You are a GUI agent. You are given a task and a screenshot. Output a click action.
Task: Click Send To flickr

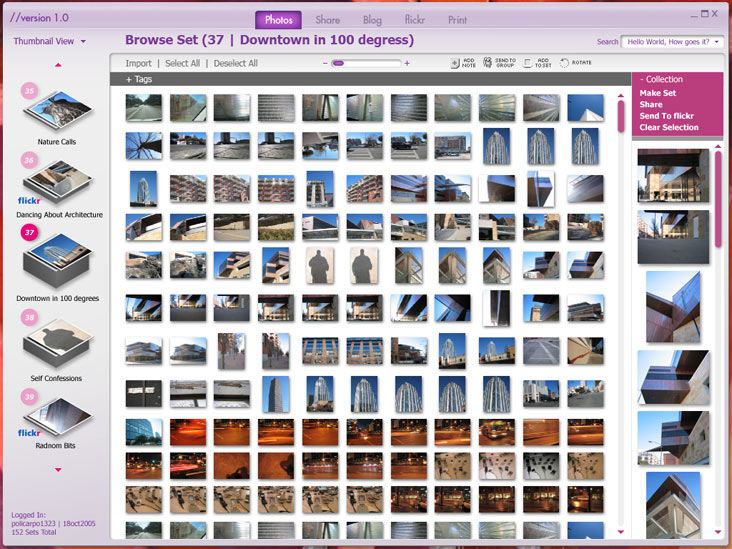[667, 116]
